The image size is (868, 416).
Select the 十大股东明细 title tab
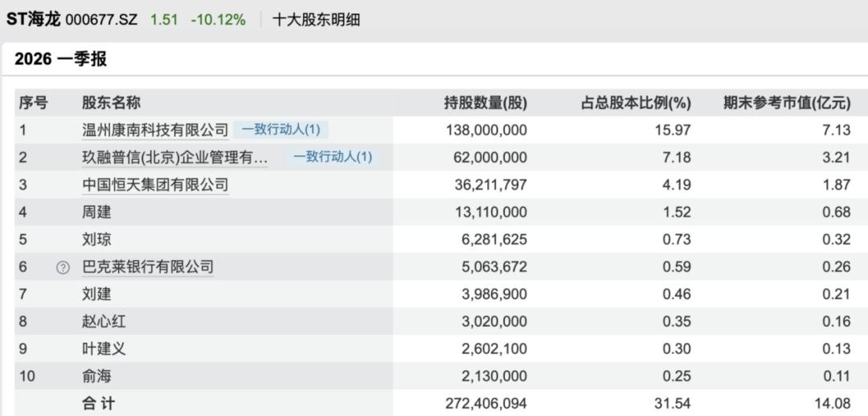click(316, 20)
